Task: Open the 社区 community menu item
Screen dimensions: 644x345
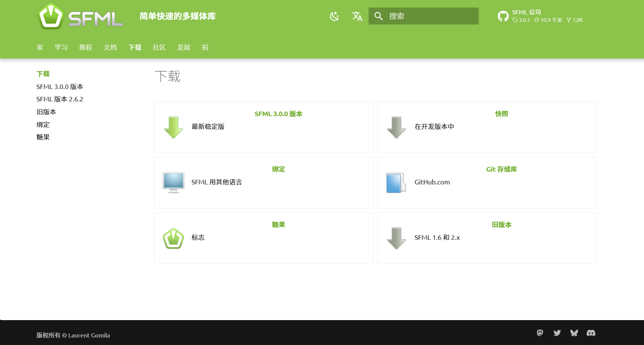Action: [x=159, y=48]
